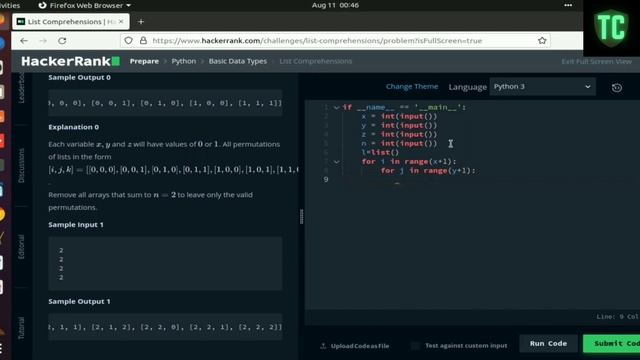This screenshot has height=360, width=640.
Task: Open the Editorial side tab
Action: pyautogui.click(x=21, y=247)
